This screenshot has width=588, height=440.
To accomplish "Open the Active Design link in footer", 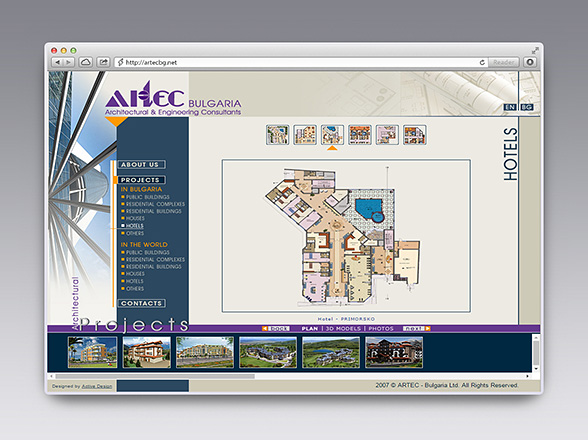I will pos(97,386).
